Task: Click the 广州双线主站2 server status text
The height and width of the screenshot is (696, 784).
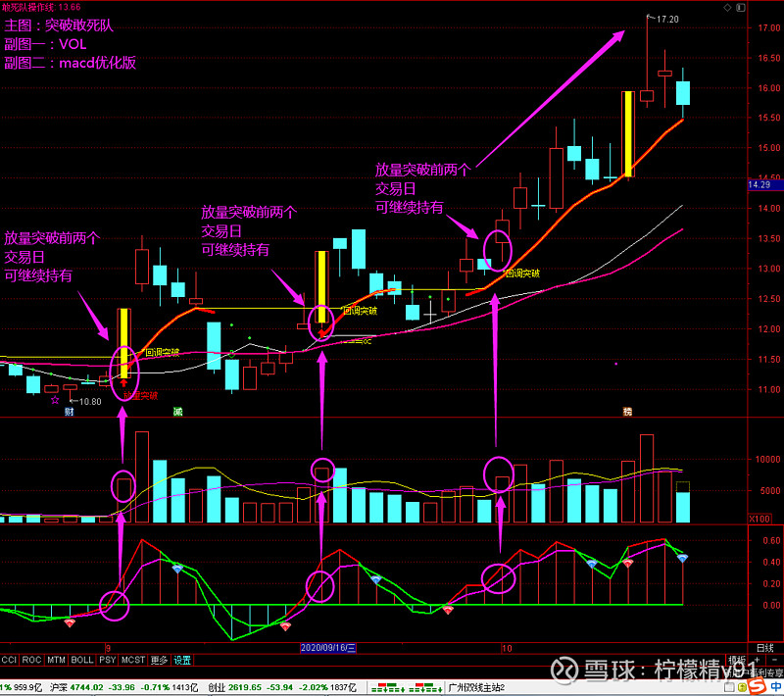Action: [x=476, y=687]
